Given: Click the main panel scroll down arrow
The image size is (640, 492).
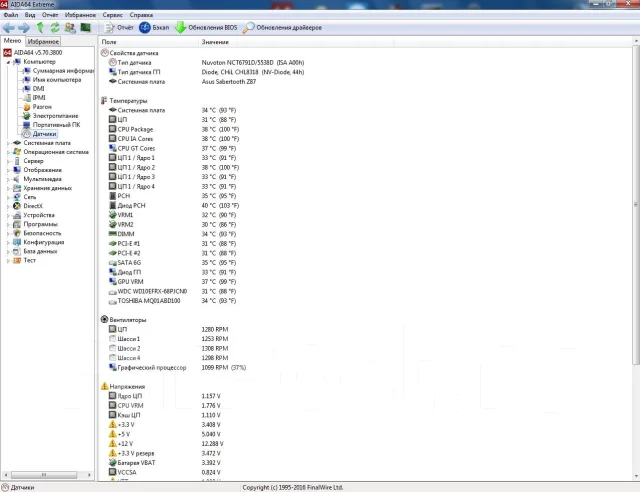Looking at the screenshot, I should point(636,476).
